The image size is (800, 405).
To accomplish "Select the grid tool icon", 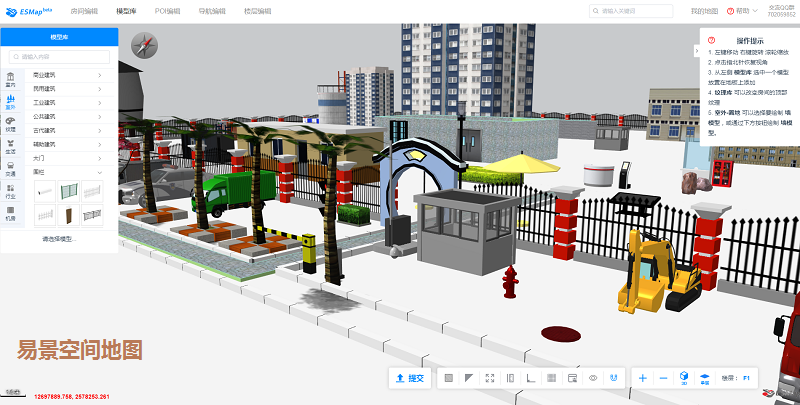I will (551, 378).
